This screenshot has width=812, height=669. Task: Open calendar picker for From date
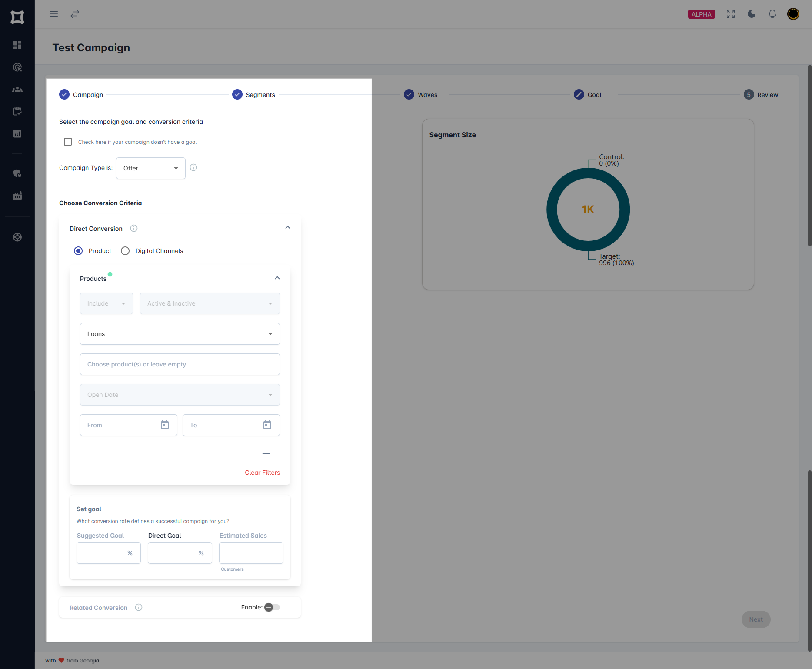(165, 425)
